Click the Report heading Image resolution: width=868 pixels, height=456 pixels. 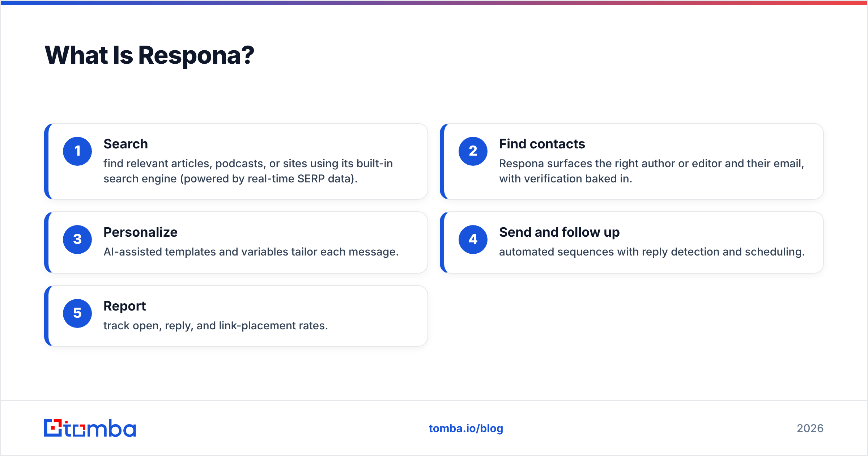124,306
